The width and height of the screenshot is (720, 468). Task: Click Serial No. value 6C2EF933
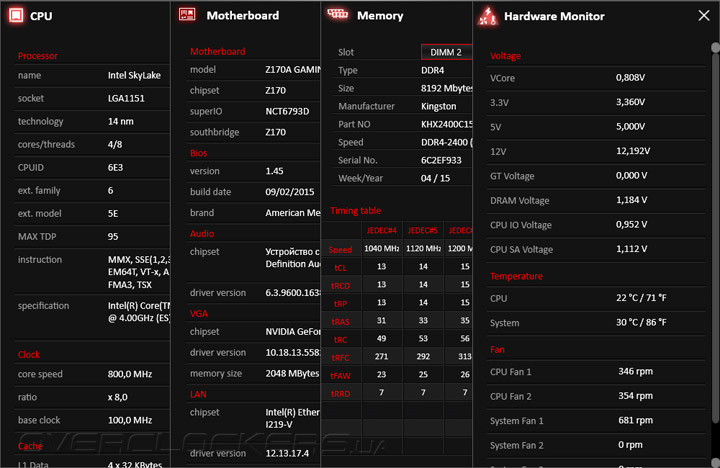(441, 160)
